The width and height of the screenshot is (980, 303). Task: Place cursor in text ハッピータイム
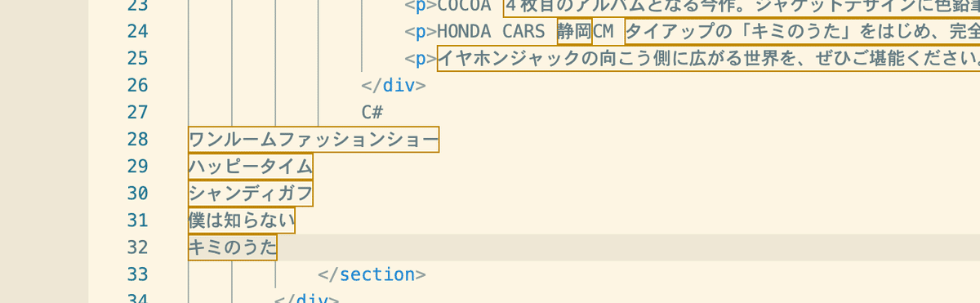tap(251, 167)
